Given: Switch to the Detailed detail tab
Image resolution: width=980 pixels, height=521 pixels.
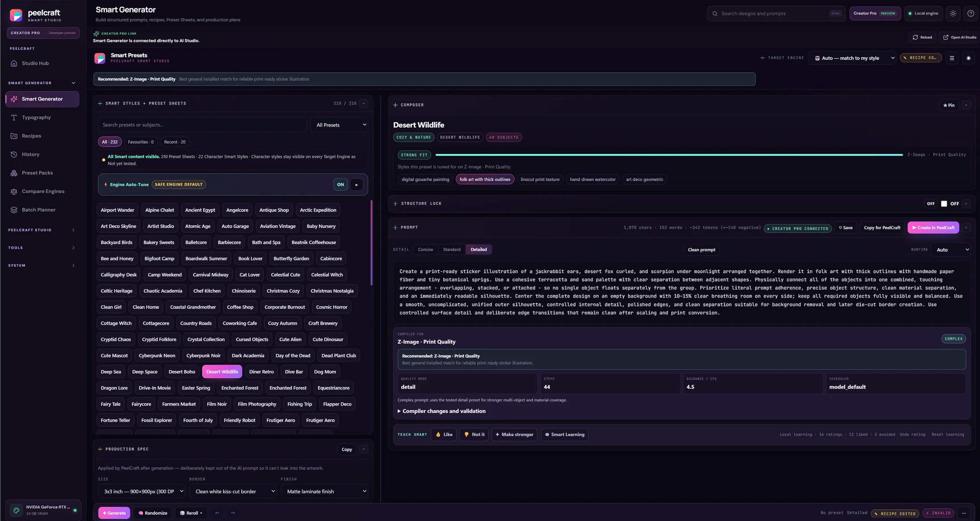Looking at the screenshot, I should [x=479, y=250].
